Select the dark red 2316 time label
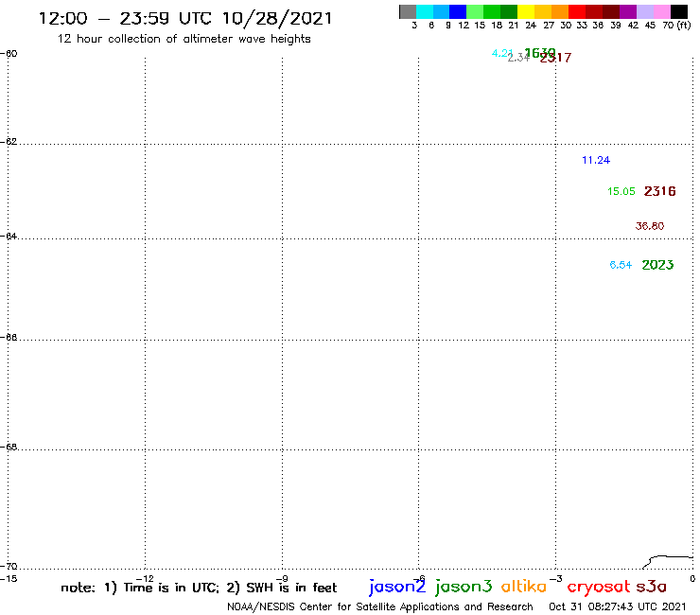This screenshot has width=700, height=615. click(x=660, y=191)
